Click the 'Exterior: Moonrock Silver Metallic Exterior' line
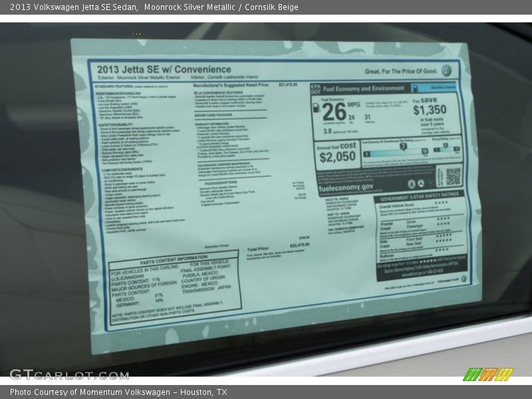Screen dimensions: 532x399 tap(139, 78)
